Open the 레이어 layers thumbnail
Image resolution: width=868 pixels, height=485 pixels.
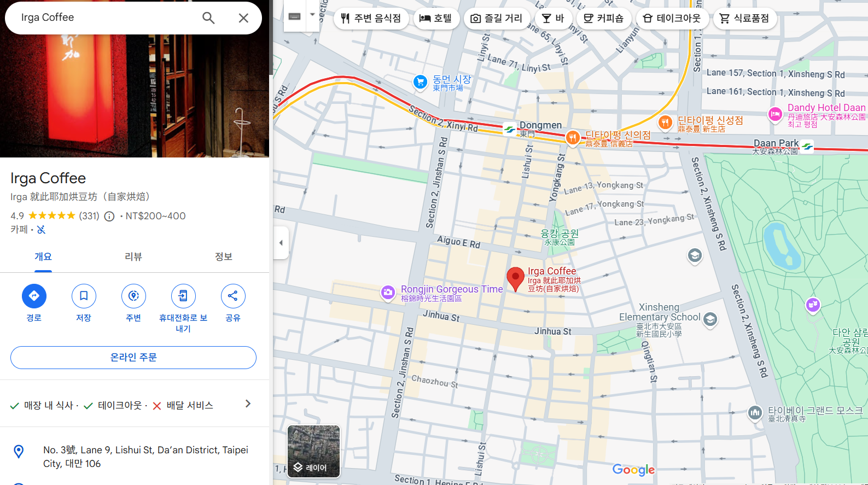(x=314, y=452)
